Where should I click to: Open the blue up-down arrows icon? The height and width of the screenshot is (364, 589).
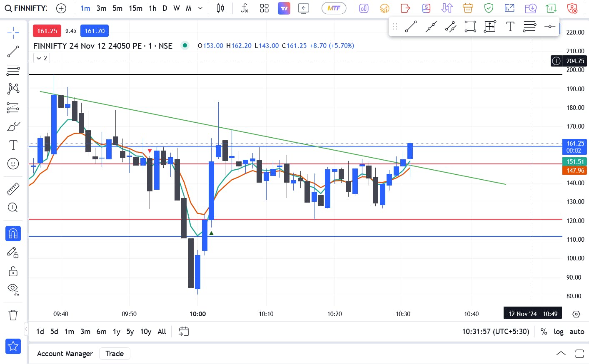tap(447, 8)
